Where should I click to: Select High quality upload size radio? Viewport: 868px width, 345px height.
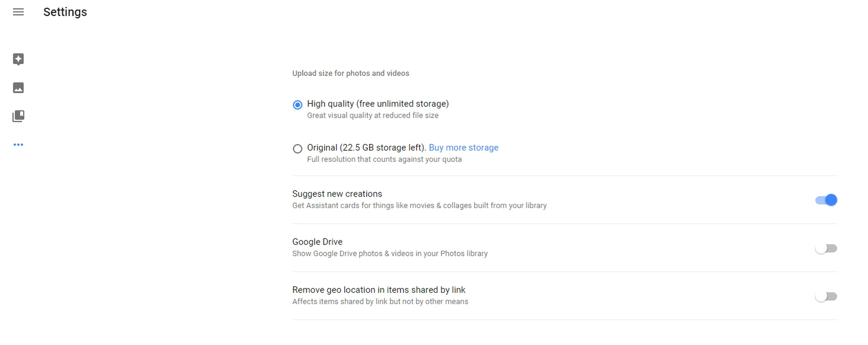tap(298, 105)
